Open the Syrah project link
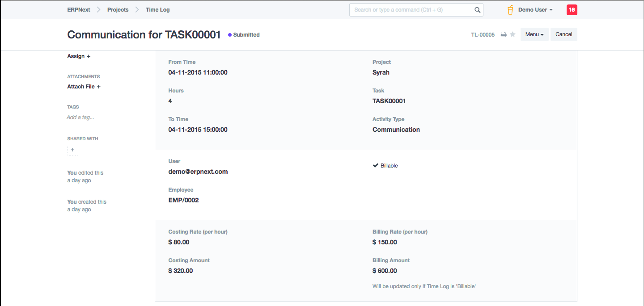The width and height of the screenshot is (644, 306). [x=381, y=72]
